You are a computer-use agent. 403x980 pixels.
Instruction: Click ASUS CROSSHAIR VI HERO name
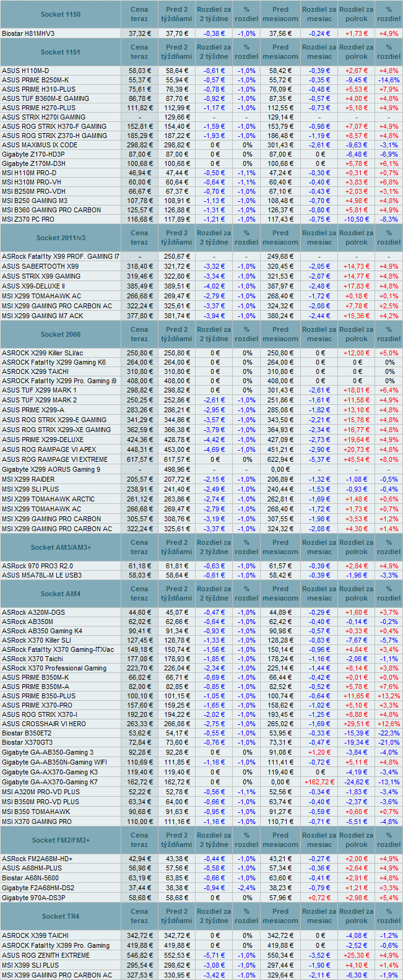44,724
